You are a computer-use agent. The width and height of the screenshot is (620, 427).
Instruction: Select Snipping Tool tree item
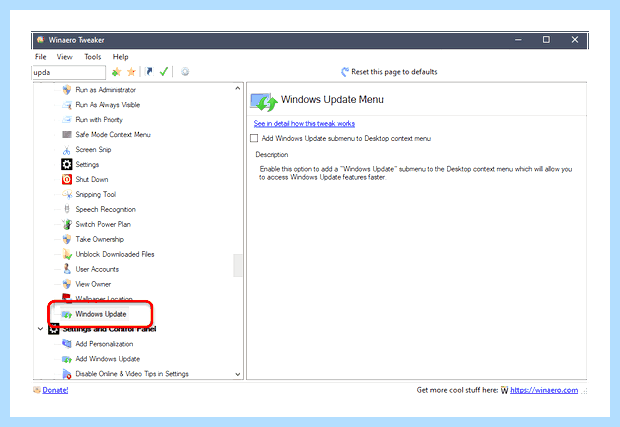coord(96,194)
